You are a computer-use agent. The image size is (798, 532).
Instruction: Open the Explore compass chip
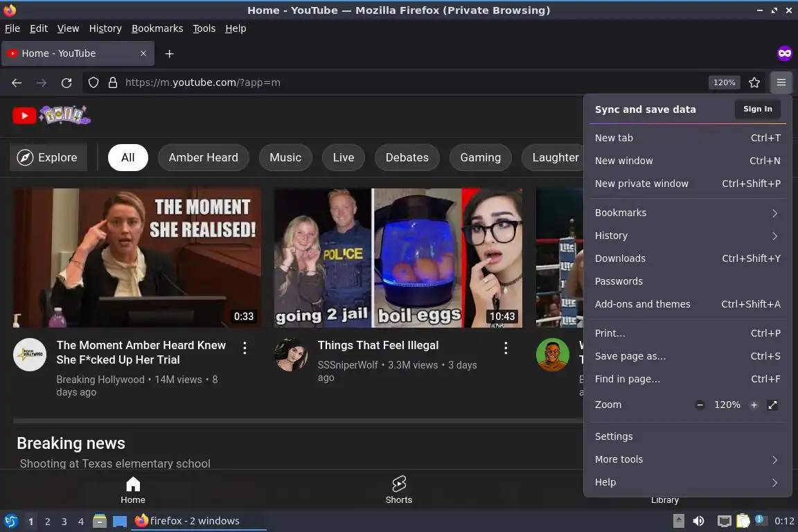coord(48,157)
